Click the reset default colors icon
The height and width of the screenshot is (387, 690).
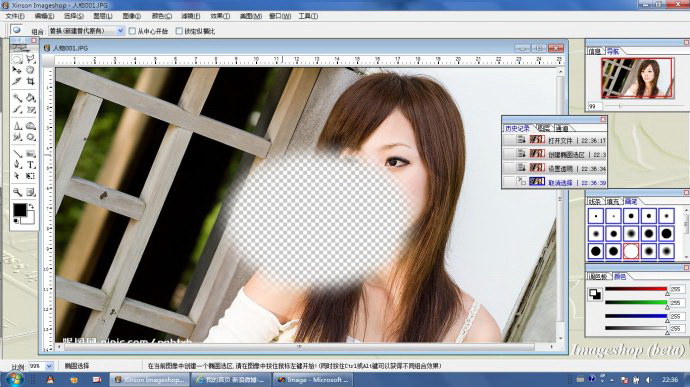click(x=16, y=221)
